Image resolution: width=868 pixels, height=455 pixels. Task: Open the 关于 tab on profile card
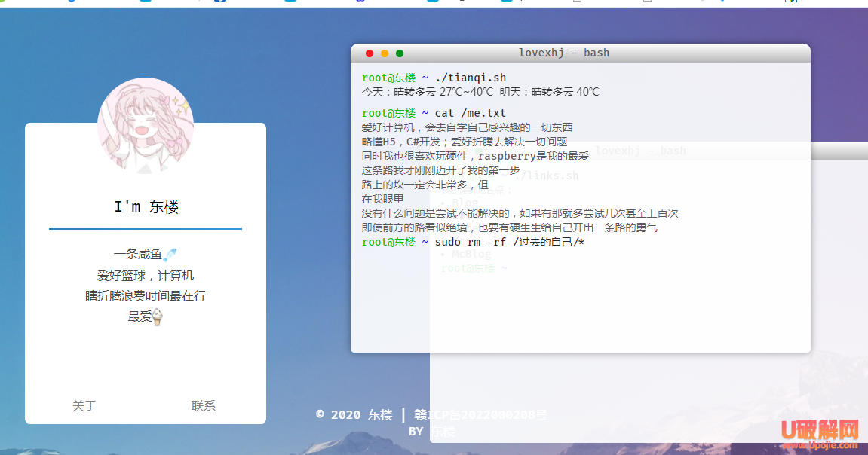click(84, 405)
